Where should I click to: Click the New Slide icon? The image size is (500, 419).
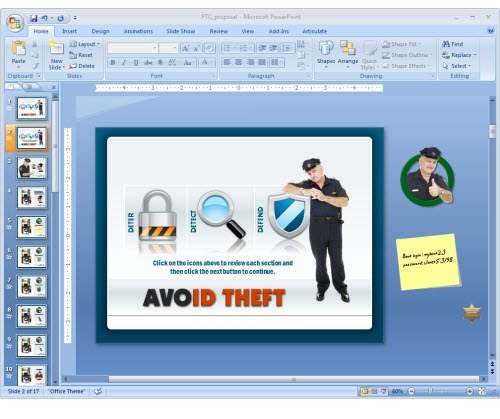click(56, 48)
